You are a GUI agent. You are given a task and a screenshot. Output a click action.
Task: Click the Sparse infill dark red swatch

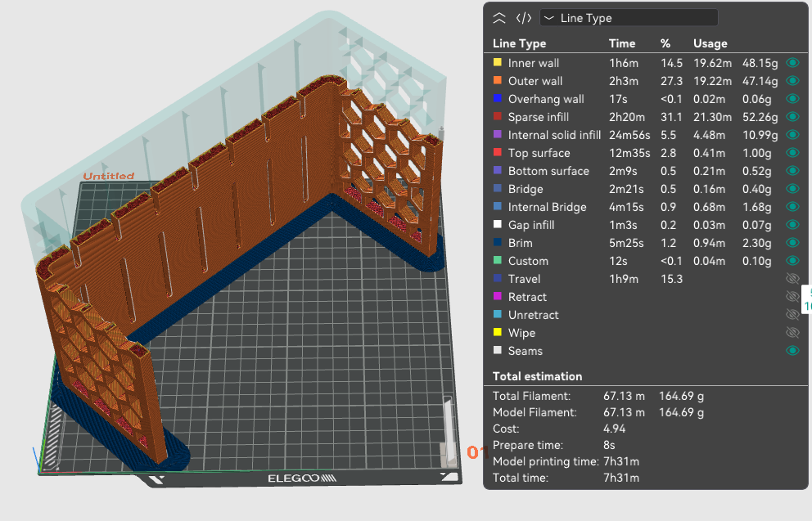click(x=497, y=117)
